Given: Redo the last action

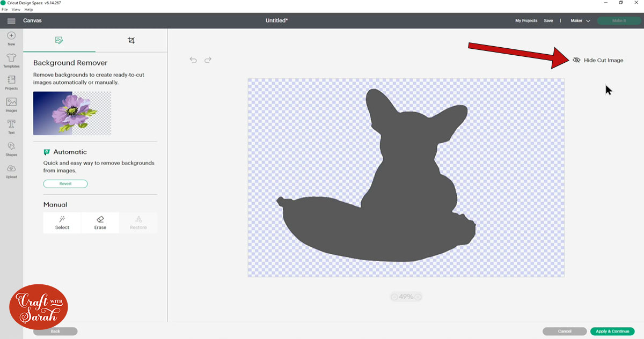Looking at the screenshot, I should pyautogui.click(x=208, y=60).
